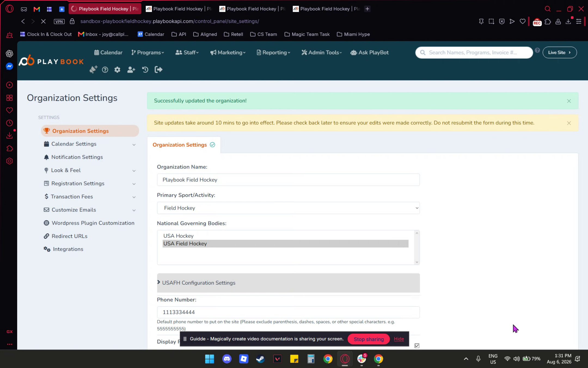588x368 pixels.
Task: Dismiss the yellow site updates warning
Action: click(569, 123)
